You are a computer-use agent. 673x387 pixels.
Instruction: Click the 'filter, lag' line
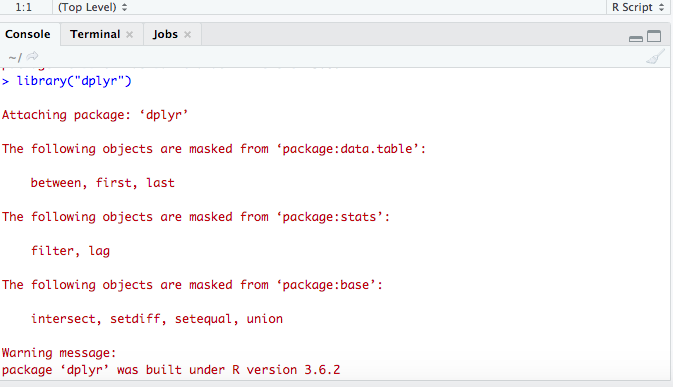click(x=70, y=251)
